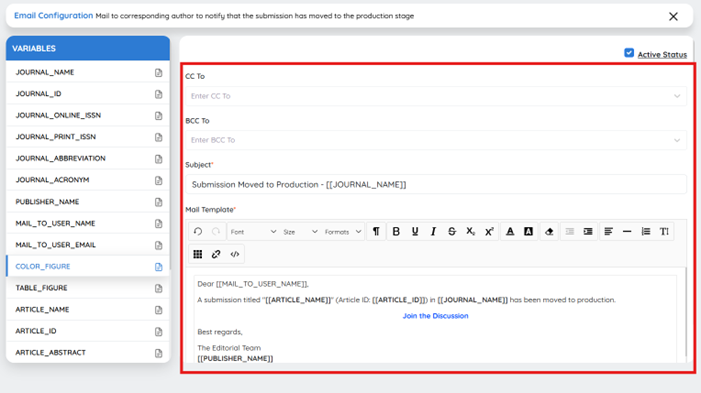Open the text color tool

click(510, 232)
